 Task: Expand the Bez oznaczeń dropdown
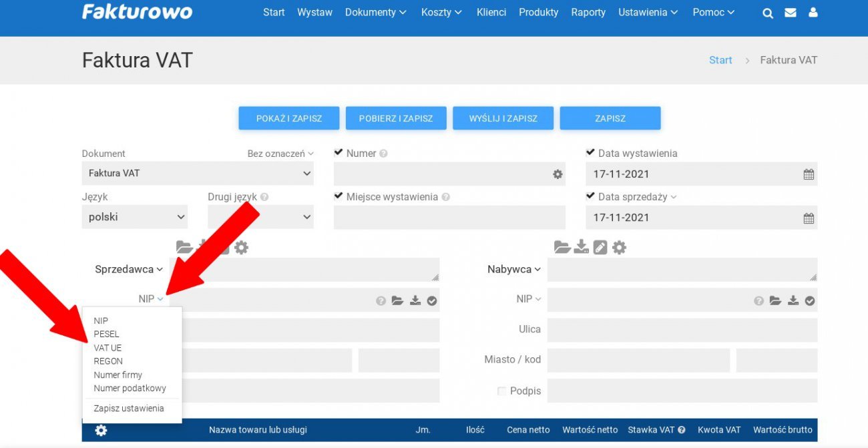click(280, 154)
